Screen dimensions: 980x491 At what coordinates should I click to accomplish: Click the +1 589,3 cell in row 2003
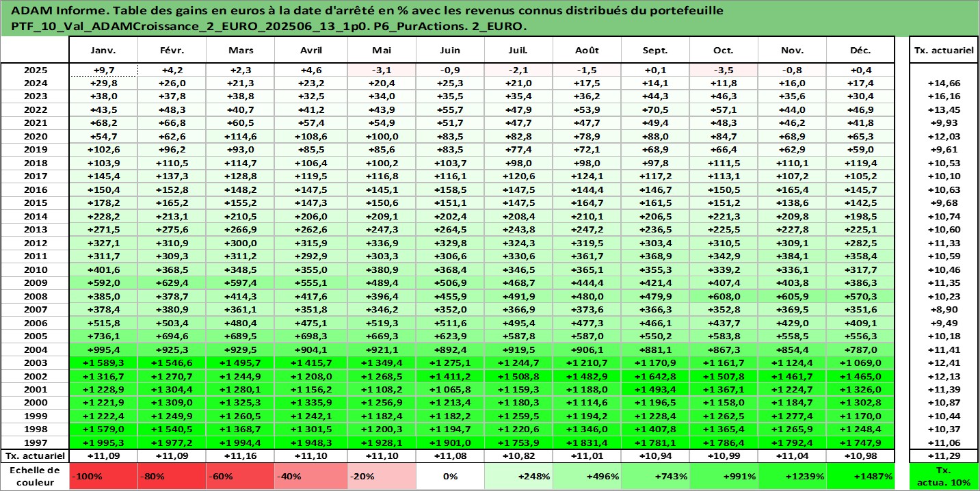(103, 362)
